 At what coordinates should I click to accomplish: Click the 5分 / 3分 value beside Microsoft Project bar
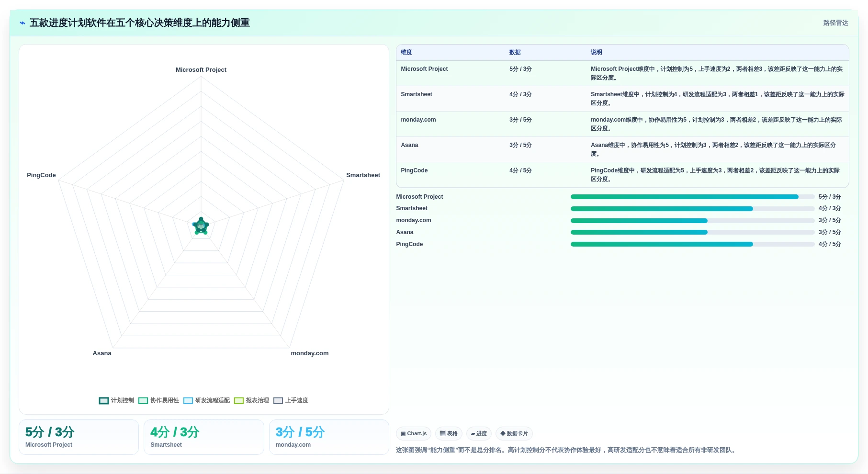click(830, 197)
